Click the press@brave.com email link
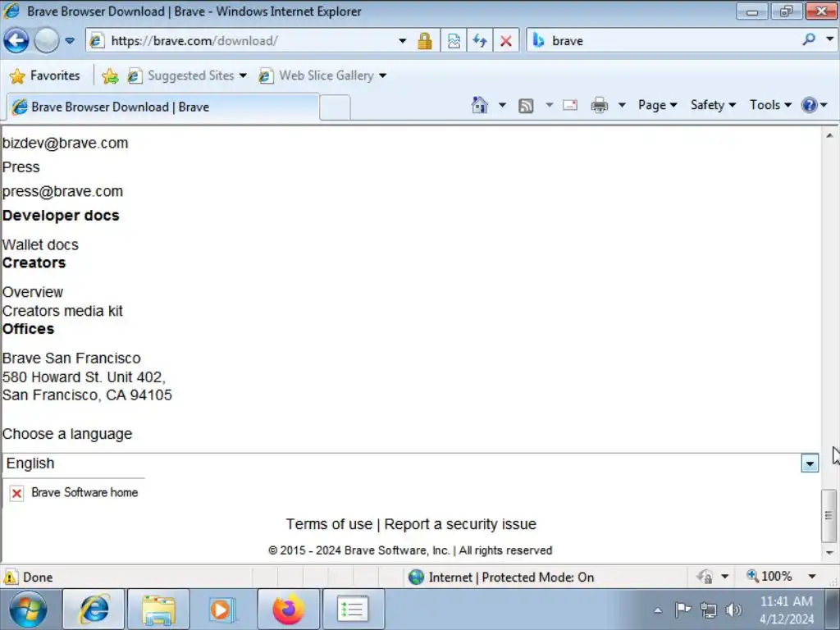This screenshot has height=630, width=840. click(x=62, y=191)
